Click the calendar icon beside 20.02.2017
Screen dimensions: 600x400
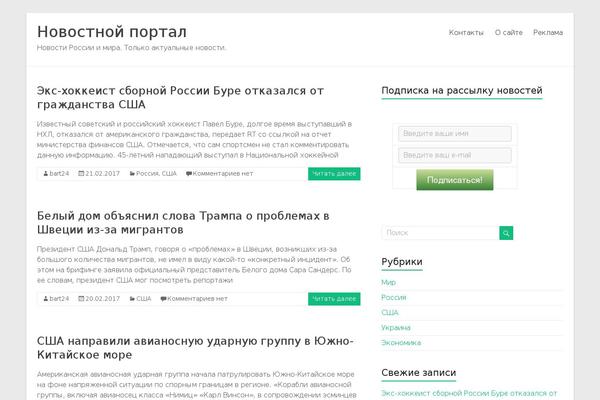point(81,299)
